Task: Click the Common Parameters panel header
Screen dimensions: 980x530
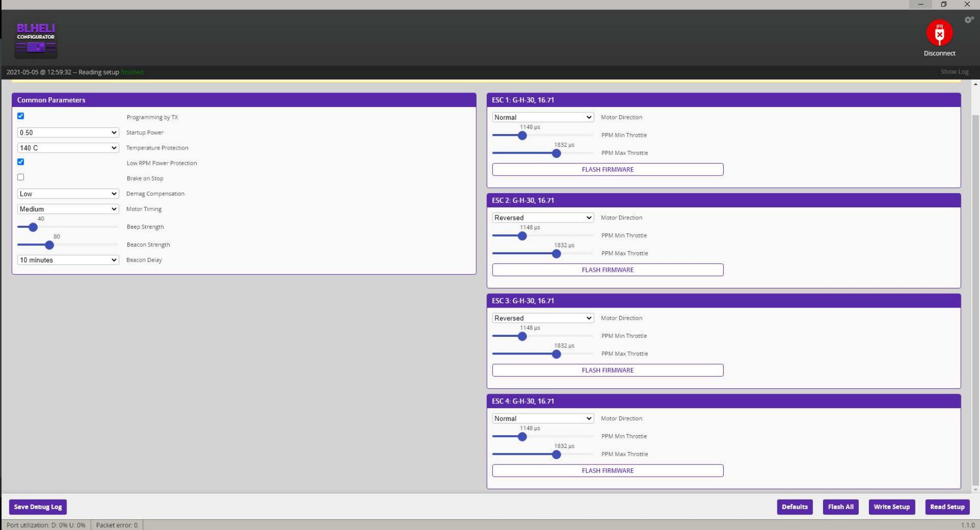Action: click(x=244, y=100)
